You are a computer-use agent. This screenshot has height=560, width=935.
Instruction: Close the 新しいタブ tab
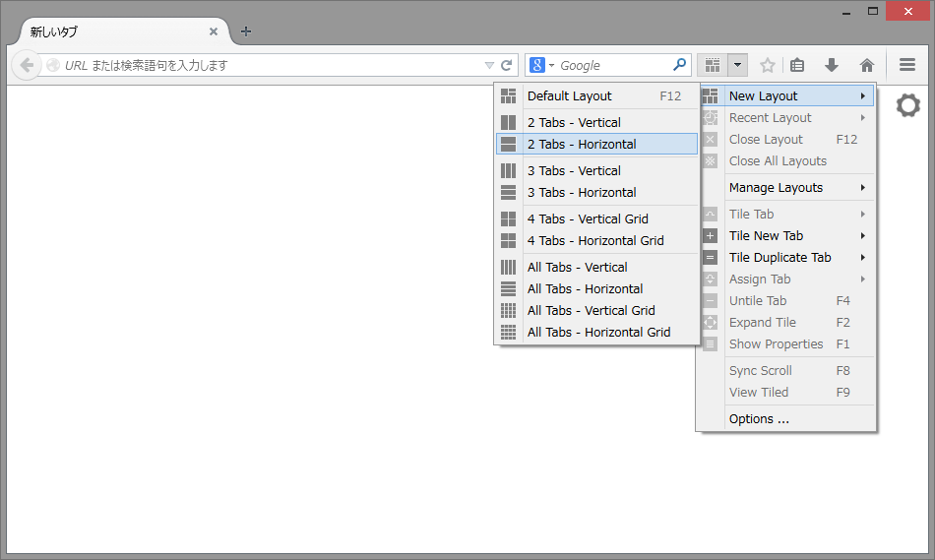tap(213, 31)
